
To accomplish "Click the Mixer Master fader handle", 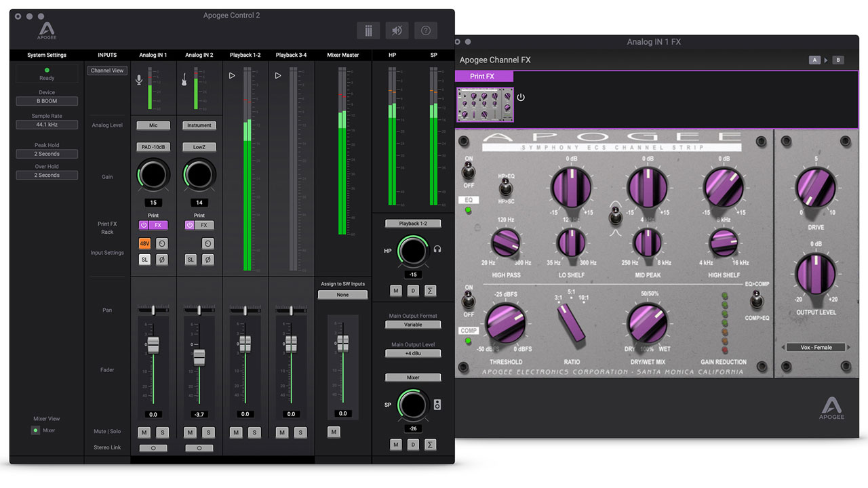I will (343, 343).
